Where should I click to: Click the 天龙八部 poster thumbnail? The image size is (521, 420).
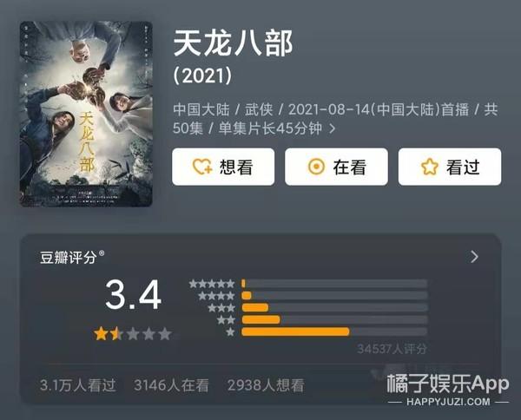[86, 114]
